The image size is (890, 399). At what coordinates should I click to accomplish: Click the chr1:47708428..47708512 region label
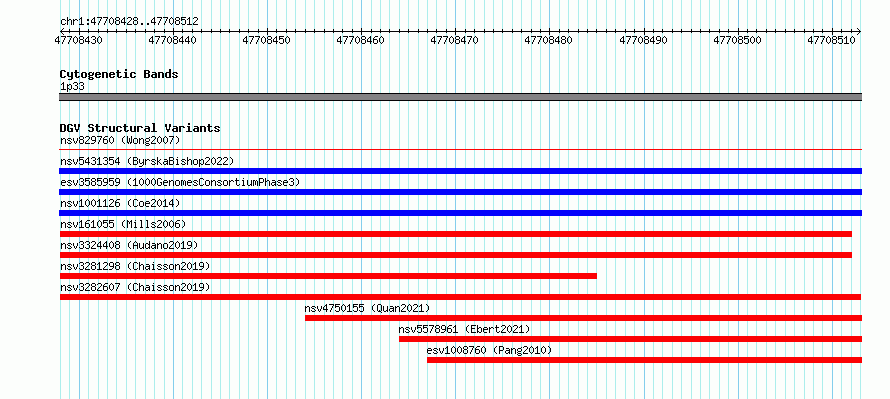point(129,21)
